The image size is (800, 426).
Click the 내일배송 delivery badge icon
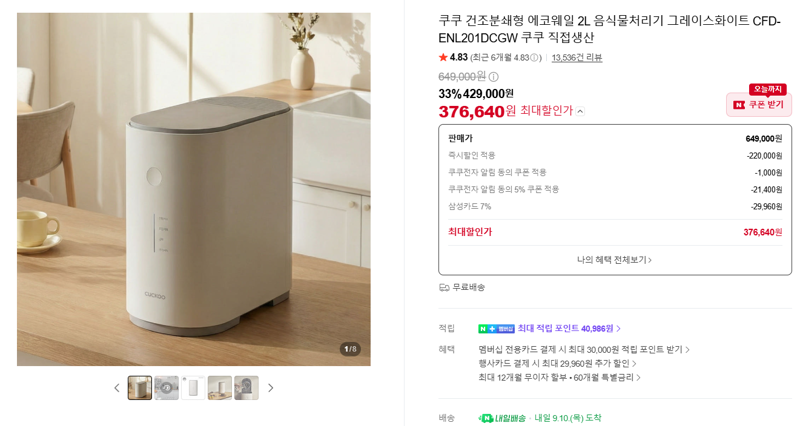coord(502,418)
